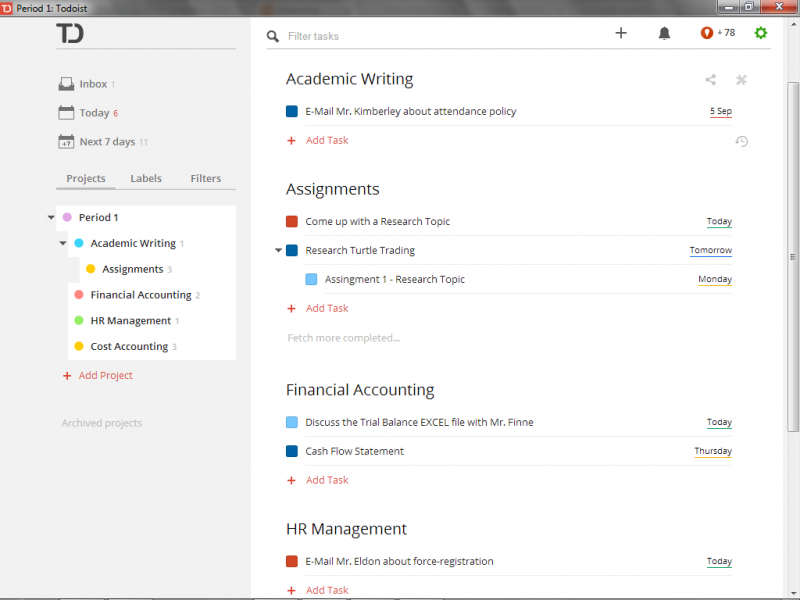Click Monday due date on Assingment 1
Viewport: 800px width, 600px height.
[715, 279]
